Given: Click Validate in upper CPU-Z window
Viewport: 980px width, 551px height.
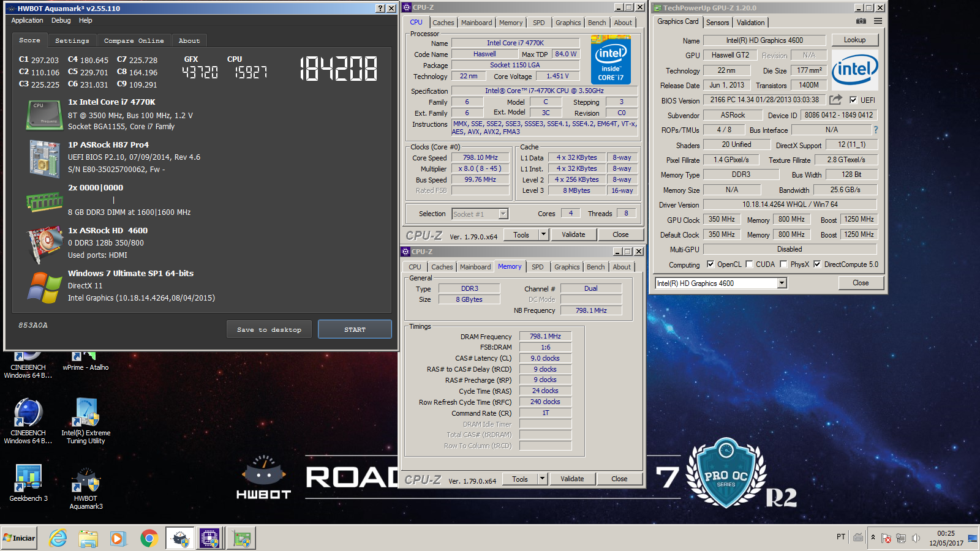Looking at the screenshot, I should (573, 234).
